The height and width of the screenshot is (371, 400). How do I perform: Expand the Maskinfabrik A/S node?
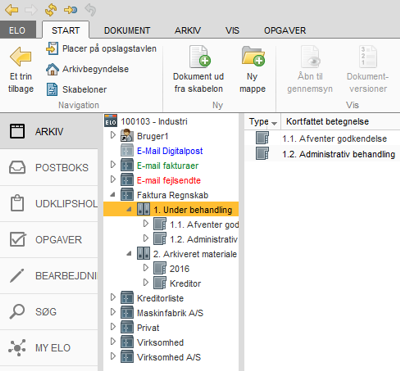pos(113,312)
